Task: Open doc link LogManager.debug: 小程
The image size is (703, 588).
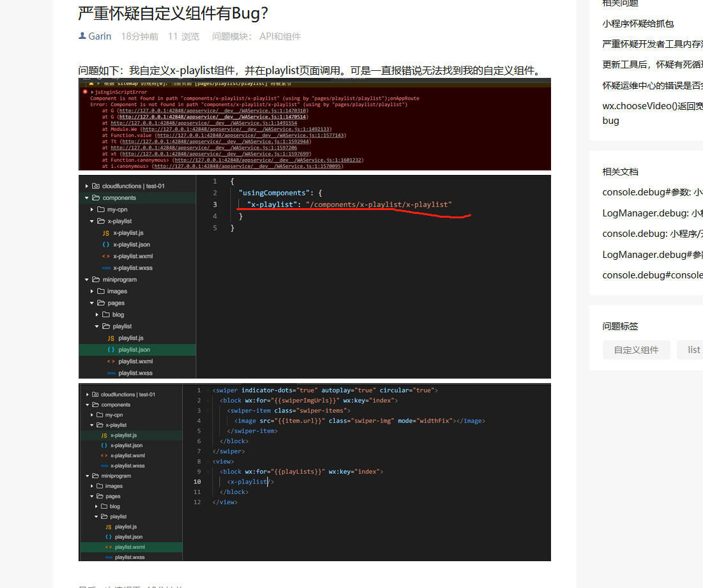Action: (x=653, y=213)
